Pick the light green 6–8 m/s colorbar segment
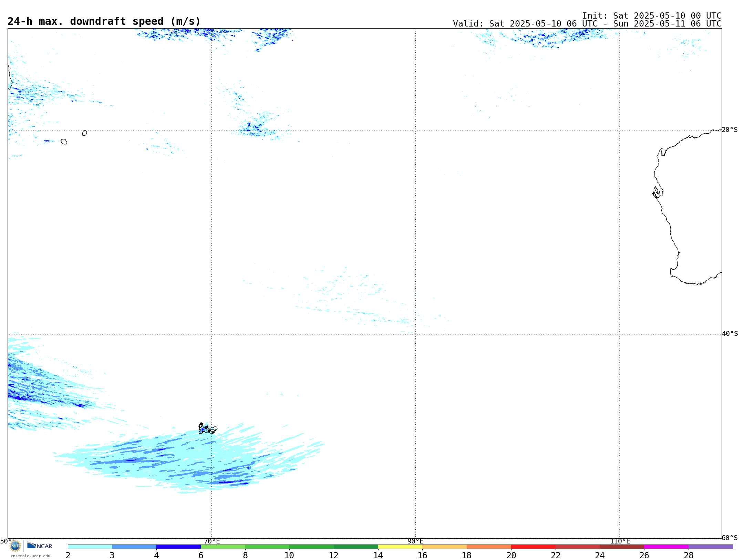The width and height of the screenshot is (744, 560). pos(223,547)
